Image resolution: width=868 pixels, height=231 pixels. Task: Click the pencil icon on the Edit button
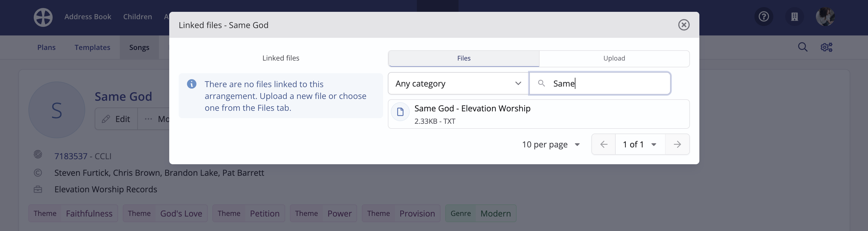[x=106, y=119]
